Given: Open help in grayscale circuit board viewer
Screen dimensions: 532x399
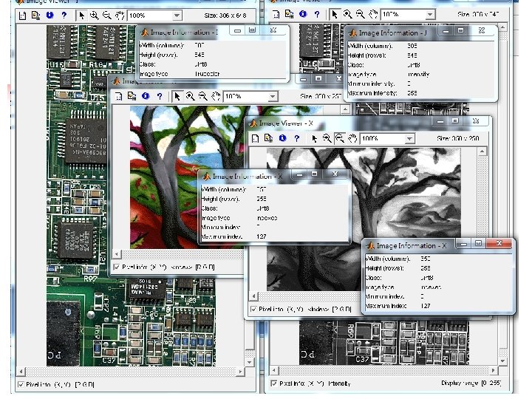Looking at the screenshot, I should click(x=317, y=14).
